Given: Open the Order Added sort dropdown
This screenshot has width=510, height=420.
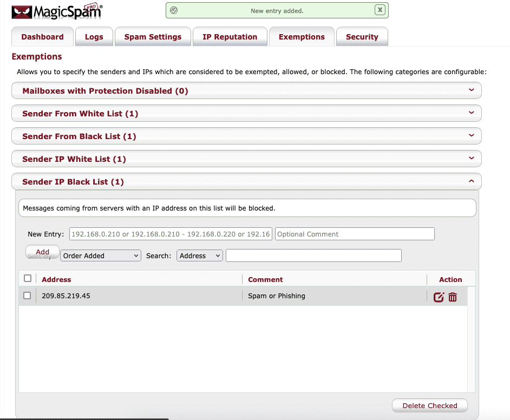Looking at the screenshot, I should (101, 255).
